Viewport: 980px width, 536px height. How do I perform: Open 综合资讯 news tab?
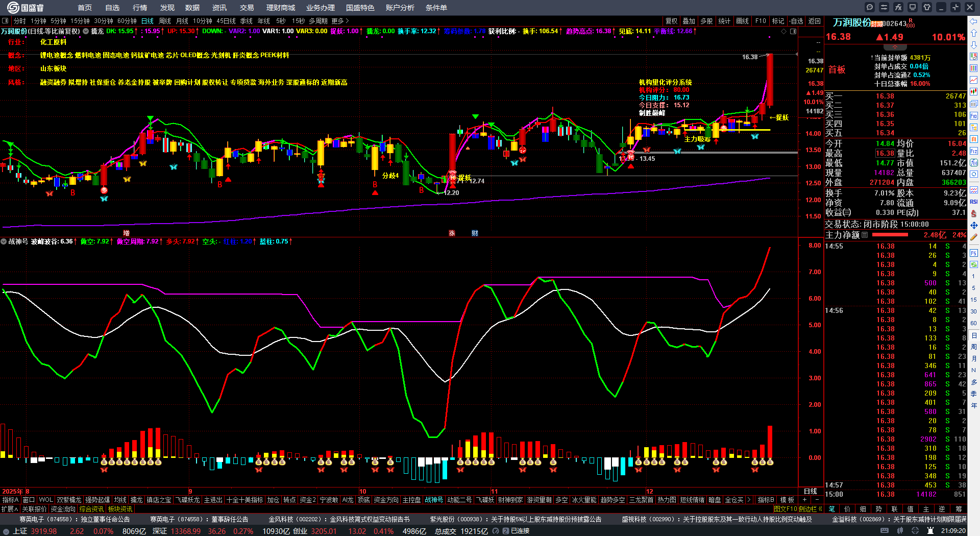[x=92, y=509]
